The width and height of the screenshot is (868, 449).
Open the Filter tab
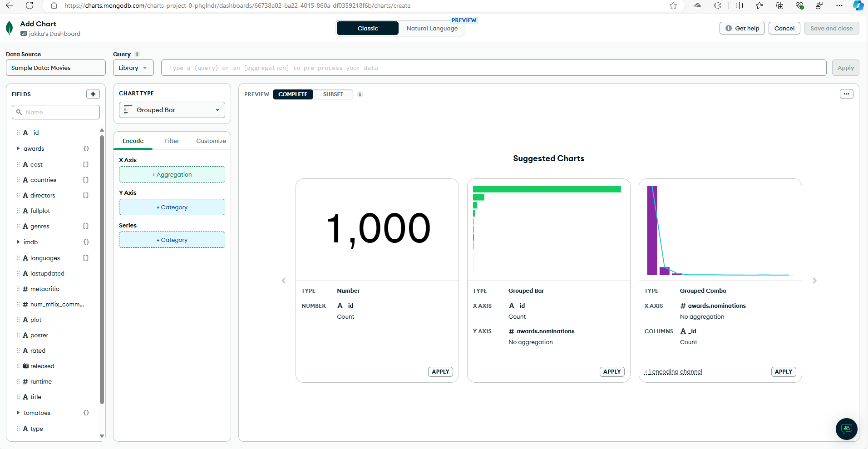(172, 141)
